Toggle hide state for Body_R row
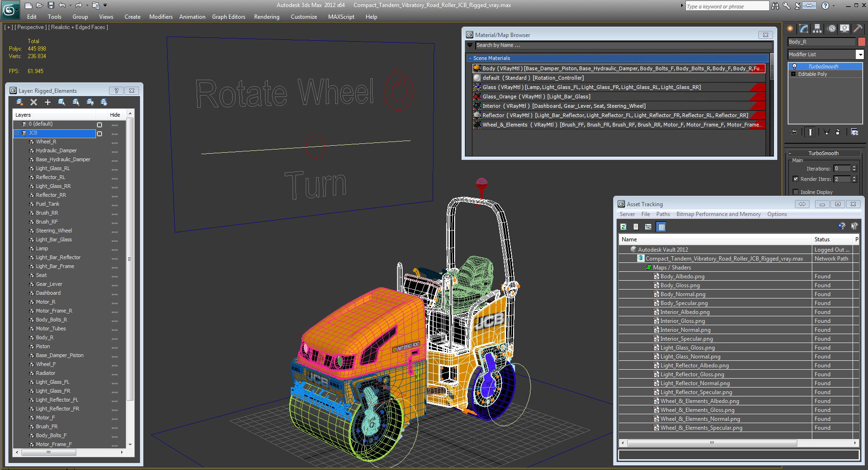Screen dimensions: 868x470 [115, 338]
